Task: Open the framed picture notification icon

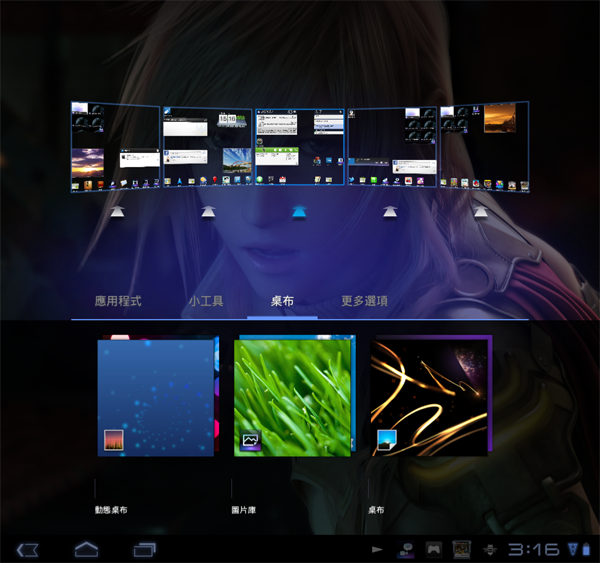Action: (461, 550)
